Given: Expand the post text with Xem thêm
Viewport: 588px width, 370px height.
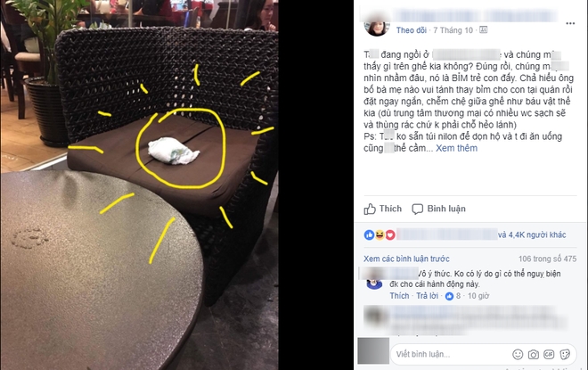Looking at the screenshot, I should pos(456,148).
